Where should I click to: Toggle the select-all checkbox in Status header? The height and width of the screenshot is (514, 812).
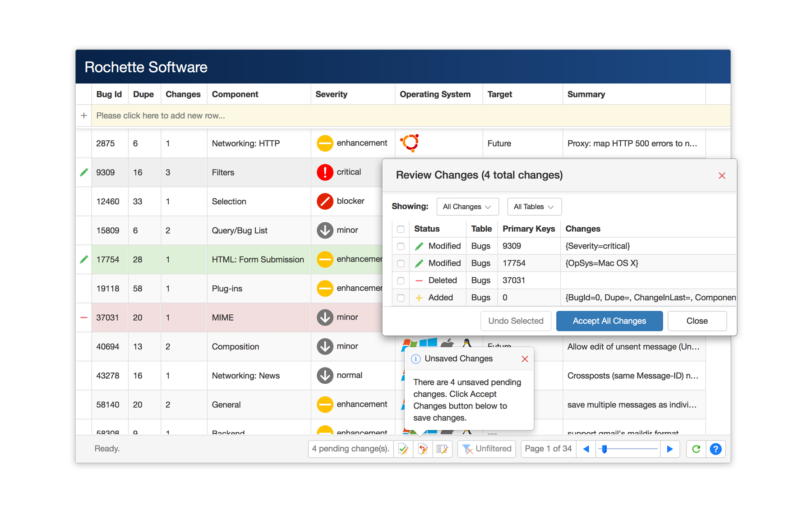(x=401, y=229)
